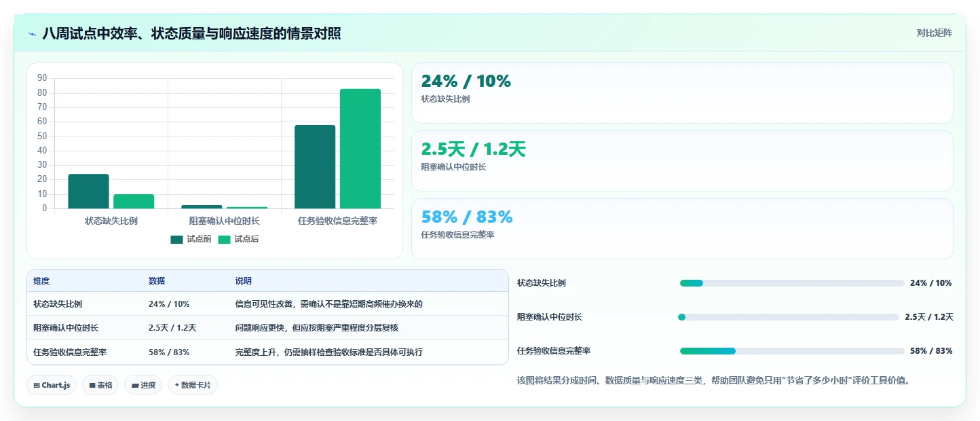Screen dimensions: 980x421
Task: Click the lightning icon beside the title
Action: coord(33,34)
